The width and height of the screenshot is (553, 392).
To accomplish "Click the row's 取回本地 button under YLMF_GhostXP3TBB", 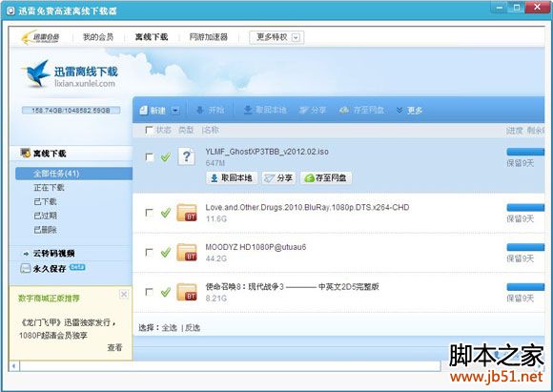I will click(232, 177).
